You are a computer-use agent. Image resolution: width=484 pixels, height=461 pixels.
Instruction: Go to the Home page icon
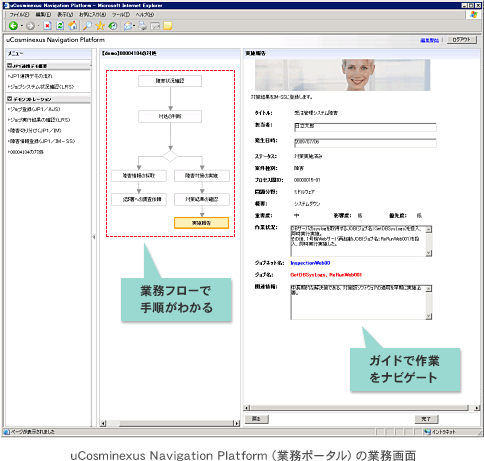coord(73,26)
